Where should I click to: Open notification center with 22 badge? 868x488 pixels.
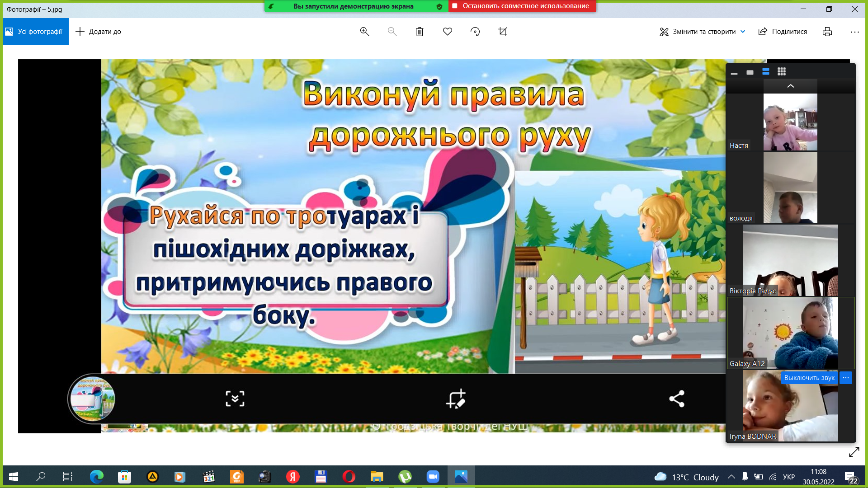(x=851, y=477)
